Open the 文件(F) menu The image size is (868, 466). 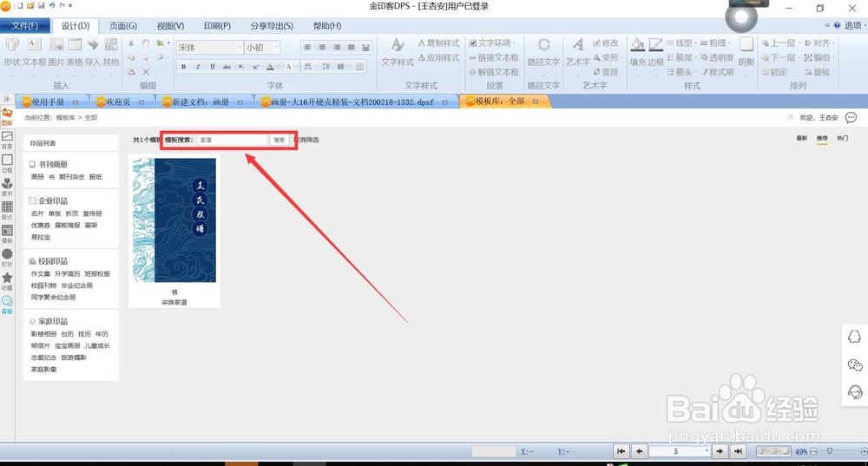point(25,26)
